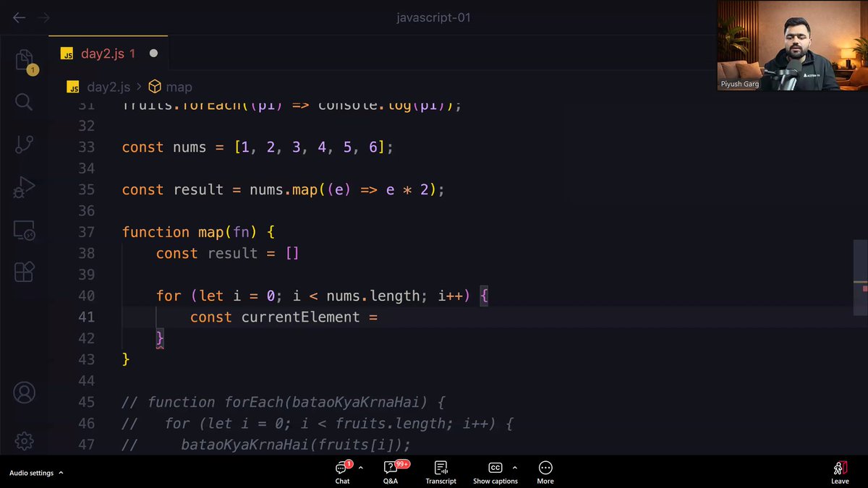Click line number 45 in gutter
This screenshot has width=868, height=488.
pyautogui.click(x=86, y=402)
